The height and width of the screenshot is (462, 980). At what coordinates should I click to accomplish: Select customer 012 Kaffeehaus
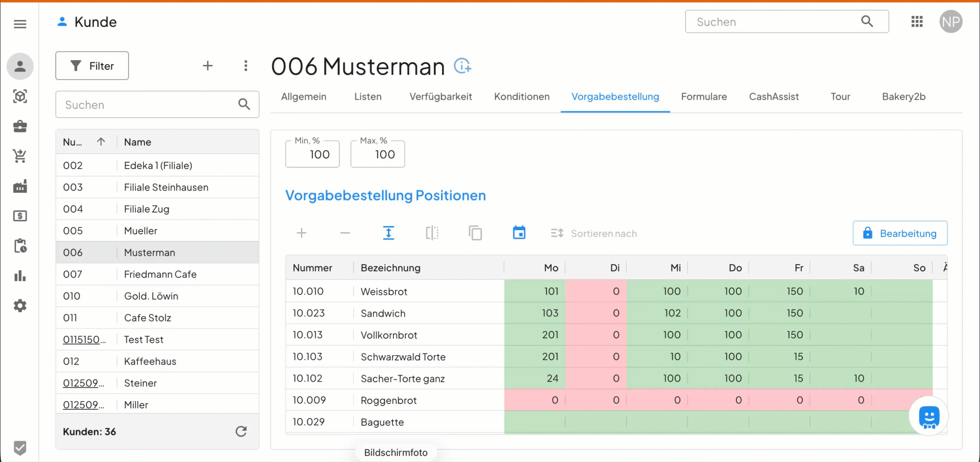[x=157, y=361]
